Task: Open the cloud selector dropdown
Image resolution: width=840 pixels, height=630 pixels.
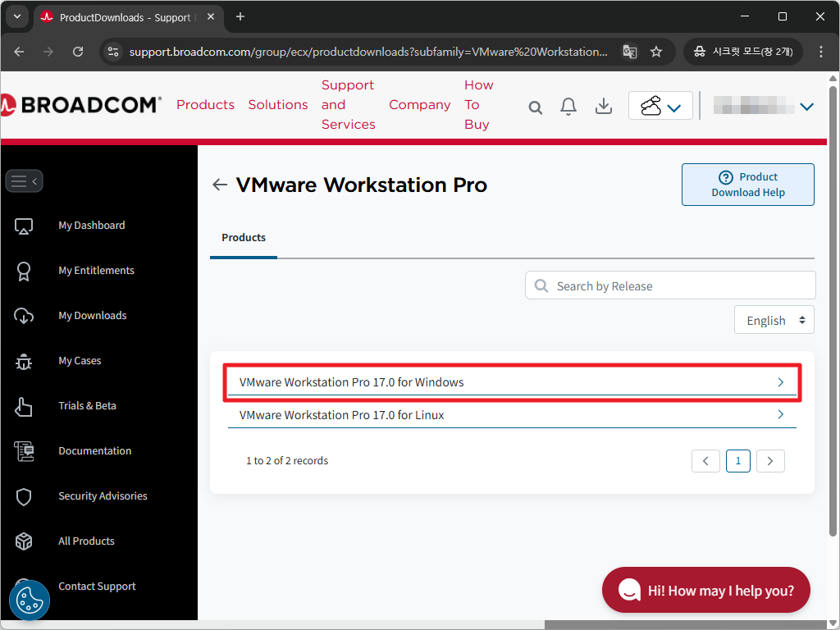Action: (x=660, y=106)
